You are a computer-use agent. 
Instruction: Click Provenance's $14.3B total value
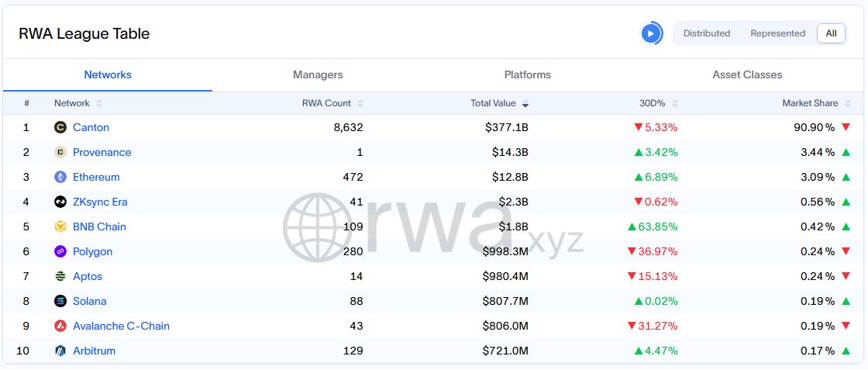(510, 152)
